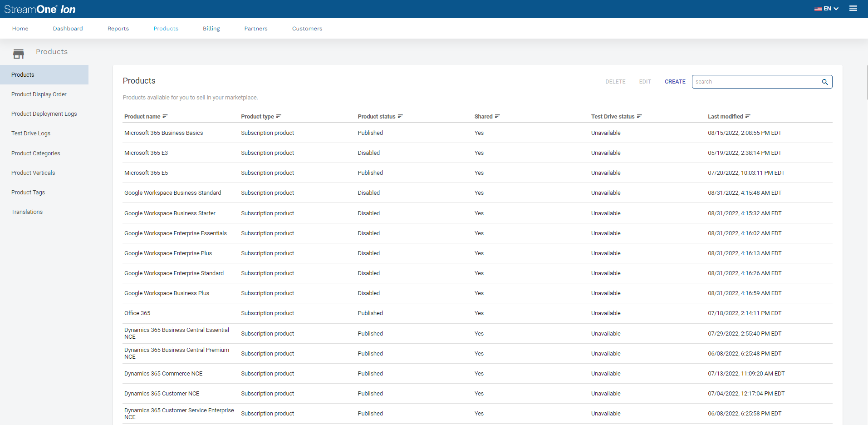This screenshot has width=868, height=425.
Task: Sort by Product name column icon
Action: pos(165,117)
